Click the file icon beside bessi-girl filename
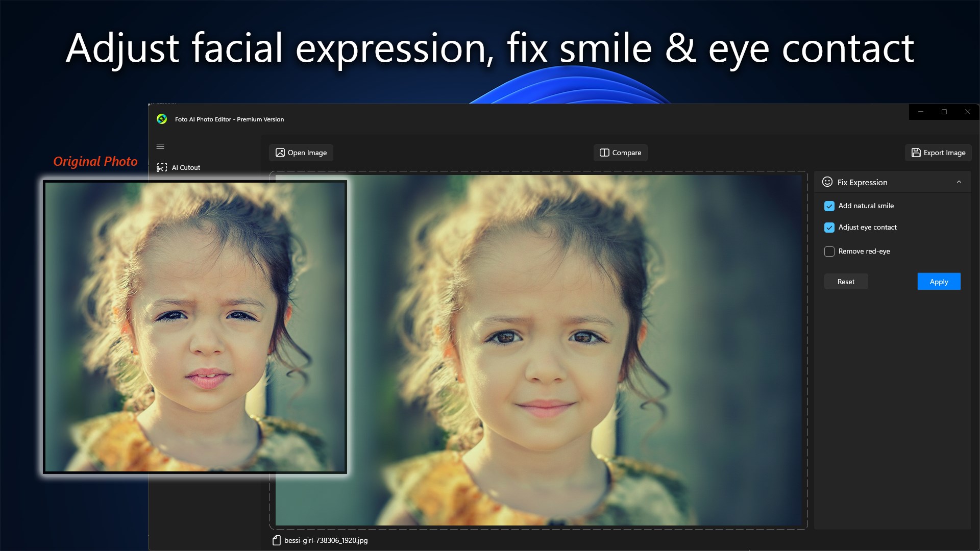Screen dimensions: 980x551 pos(276,540)
